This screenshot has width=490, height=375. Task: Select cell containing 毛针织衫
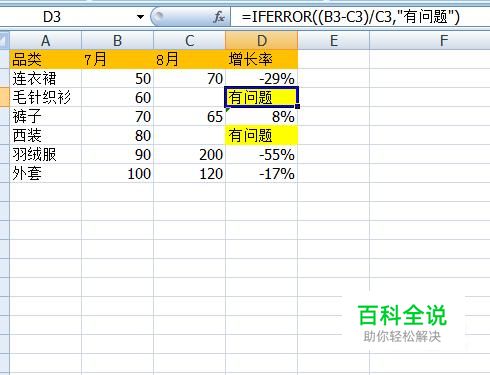[x=45, y=97]
